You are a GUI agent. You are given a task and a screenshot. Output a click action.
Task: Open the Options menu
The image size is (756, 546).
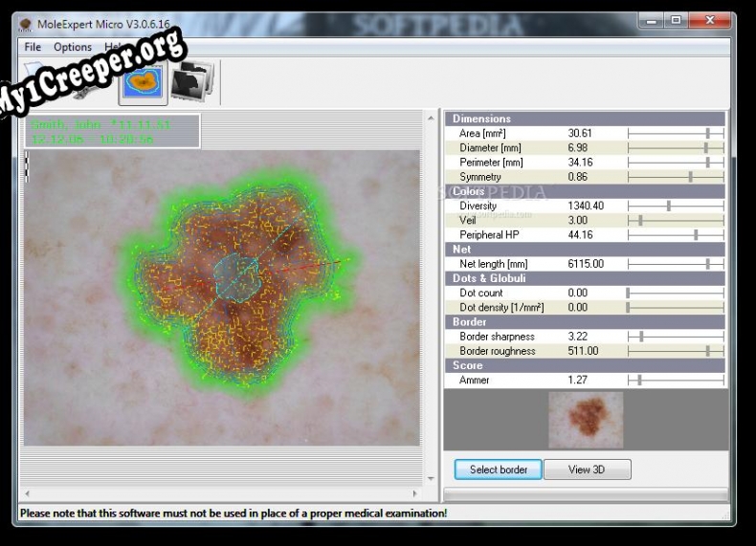coord(73,47)
